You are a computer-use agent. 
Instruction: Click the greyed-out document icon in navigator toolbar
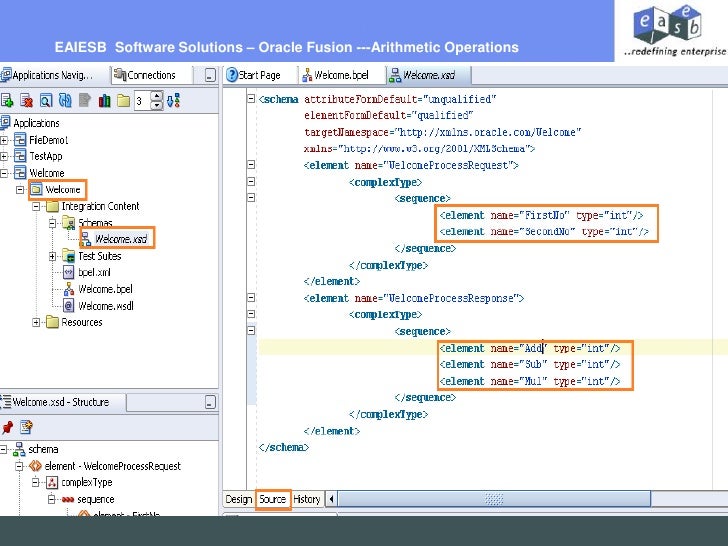tap(84, 100)
